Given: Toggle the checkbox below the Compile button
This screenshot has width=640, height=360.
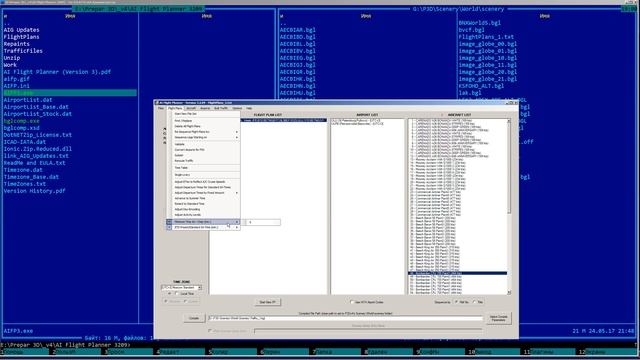Looking at the screenshot, I should (210, 331).
